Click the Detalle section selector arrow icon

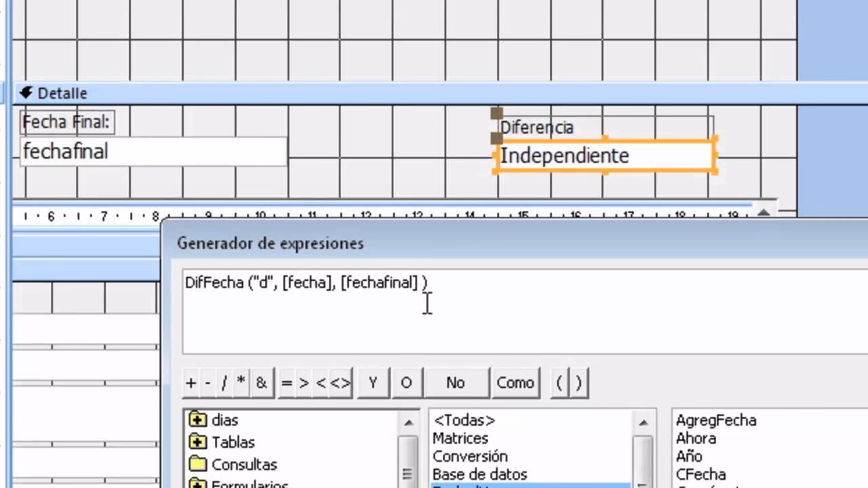click(x=26, y=93)
